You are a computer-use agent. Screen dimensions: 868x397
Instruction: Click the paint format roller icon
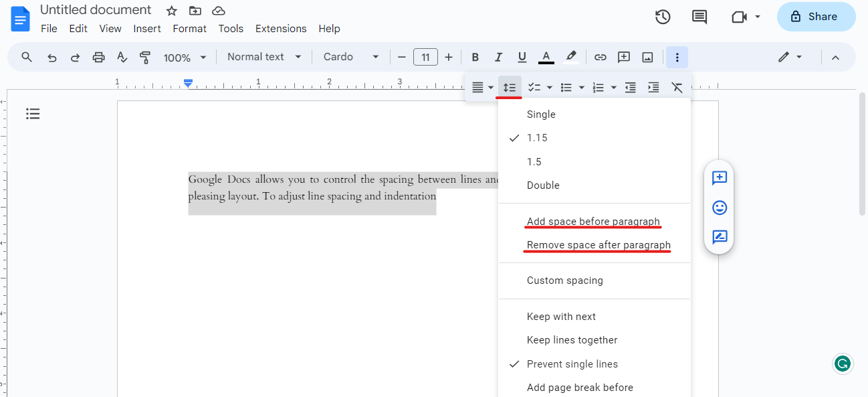click(144, 58)
